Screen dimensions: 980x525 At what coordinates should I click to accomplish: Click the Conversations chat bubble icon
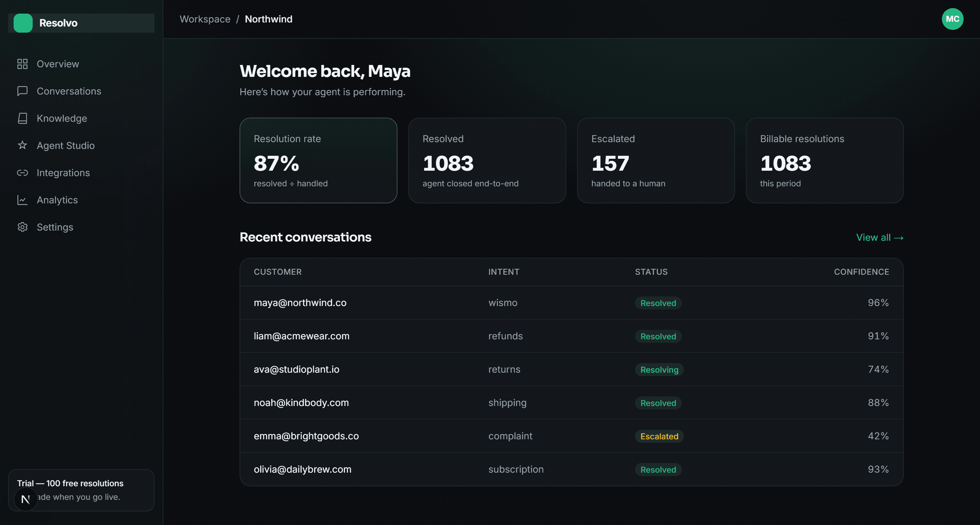point(22,91)
